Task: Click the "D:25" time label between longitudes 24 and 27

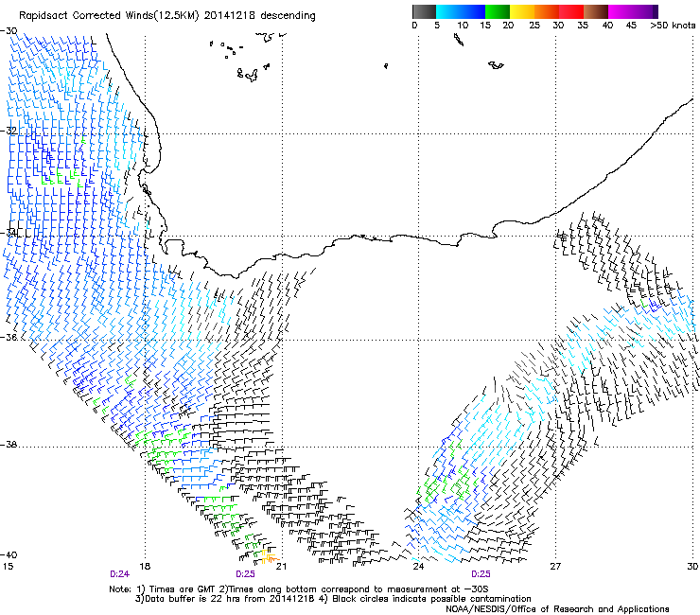Action: (x=481, y=574)
